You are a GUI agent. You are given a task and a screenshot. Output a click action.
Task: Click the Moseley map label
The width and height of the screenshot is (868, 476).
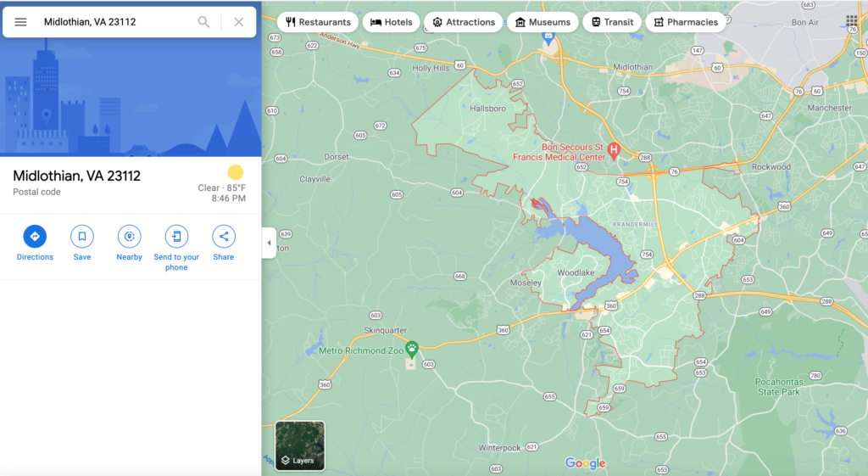[526, 283]
